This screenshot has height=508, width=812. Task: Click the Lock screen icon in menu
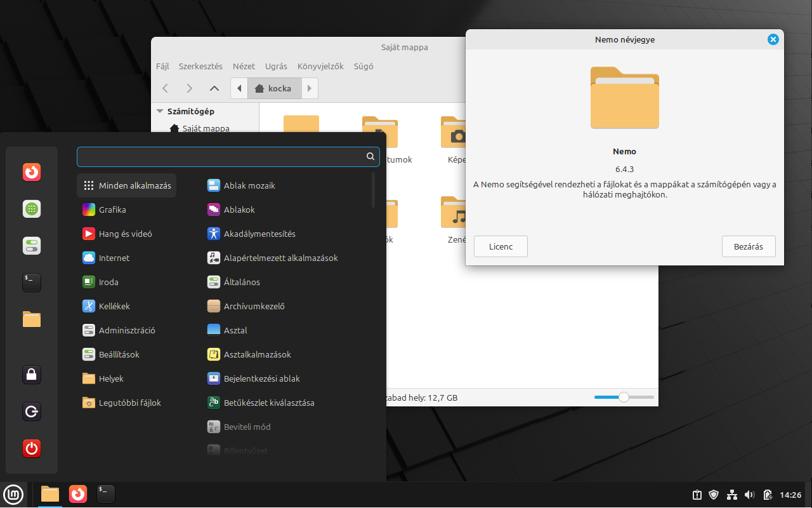pos(32,375)
